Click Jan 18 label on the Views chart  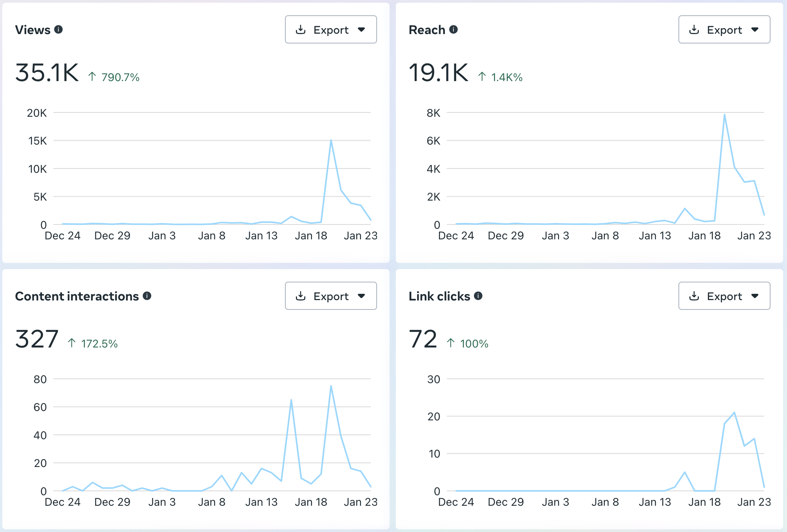(311, 236)
